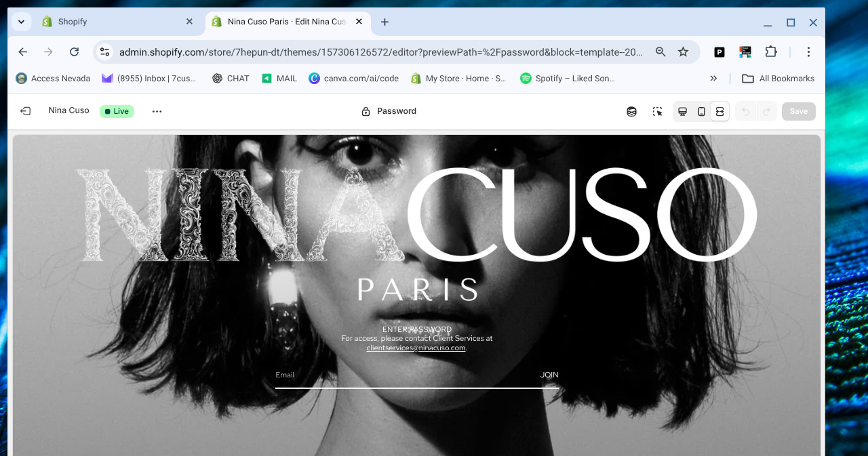Click the exit editor back icon
Viewport: 868px width, 456px height.
25,111
